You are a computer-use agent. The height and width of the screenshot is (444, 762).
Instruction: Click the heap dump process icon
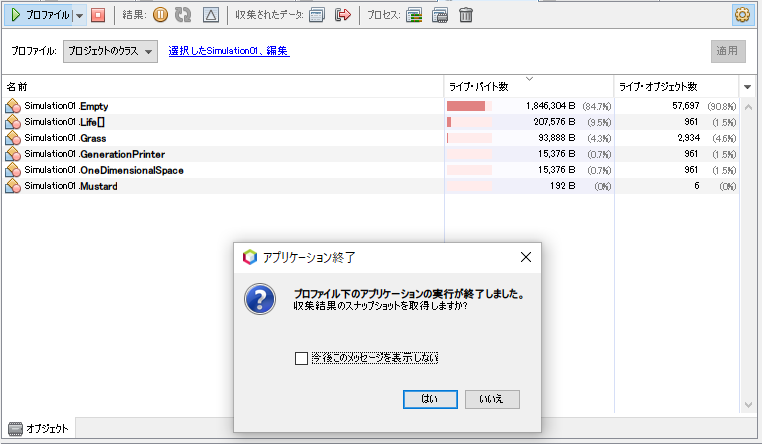pos(440,15)
